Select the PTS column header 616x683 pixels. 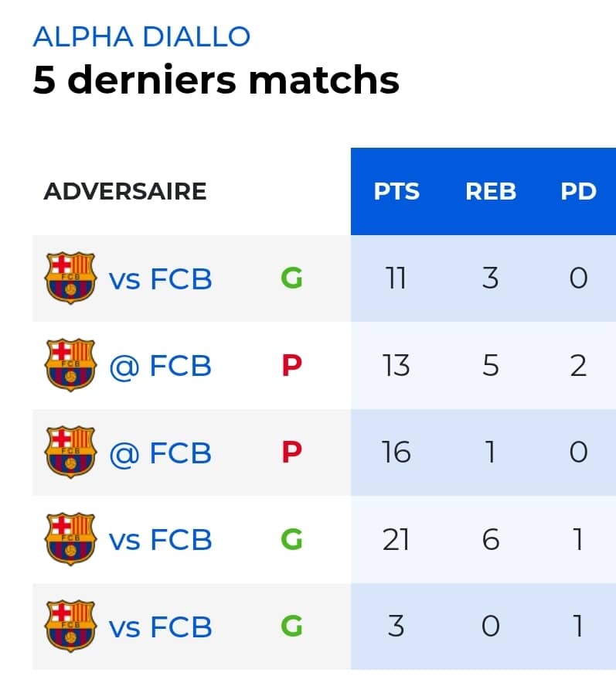click(396, 191)
